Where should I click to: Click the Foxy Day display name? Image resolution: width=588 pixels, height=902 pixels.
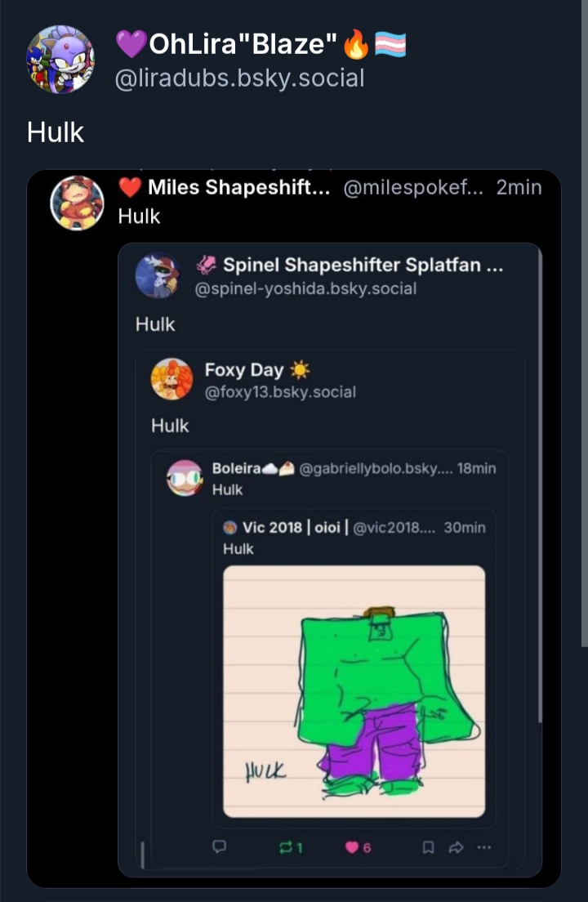[x=243, y=370]
